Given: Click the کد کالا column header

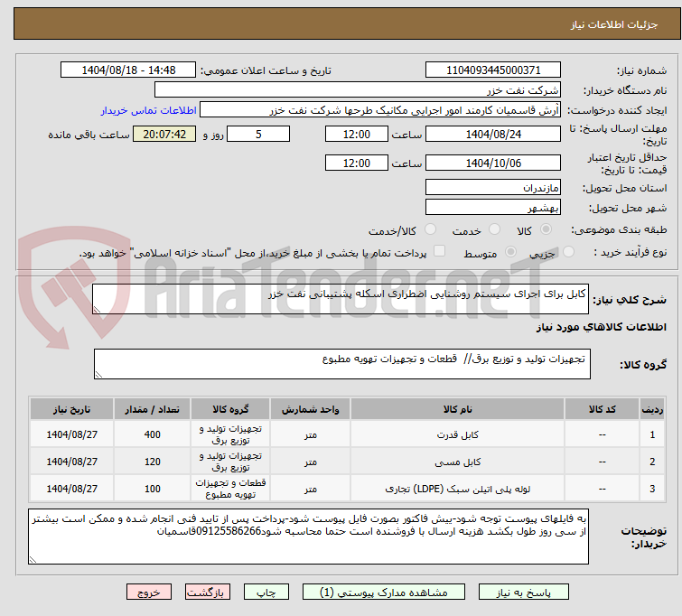Looking at the screenshot, I should pos(602,409).
